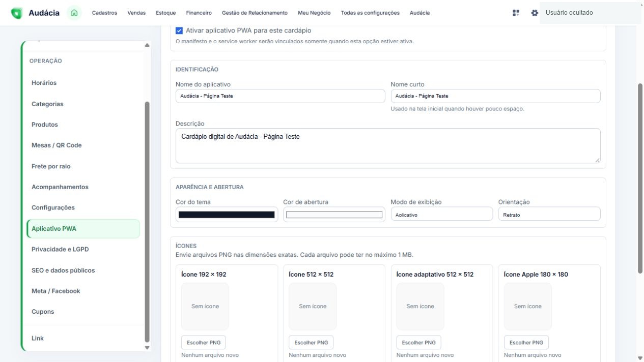644x362 pixels.
Task: Open Cor do tema color picker
Action: pyautogui.click(x=227, y=215)
